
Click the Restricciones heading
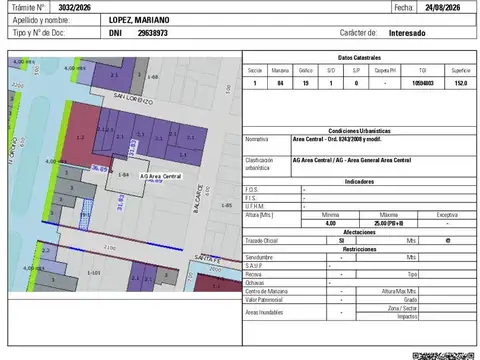tap(359, 249)
